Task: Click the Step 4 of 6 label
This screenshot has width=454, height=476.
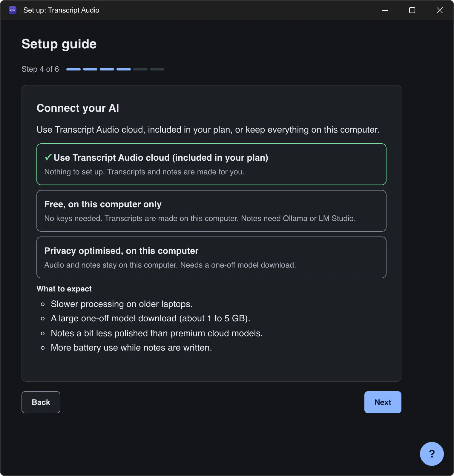Action: click(40, 69)
